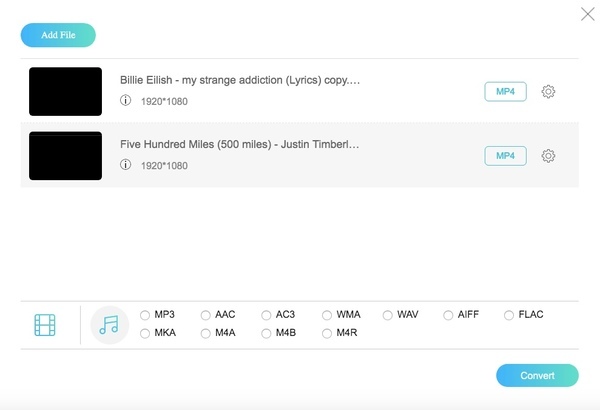Open MP4 format badge for Five Hundred Miles
The image size is (600, 410).
click(505, 156)
